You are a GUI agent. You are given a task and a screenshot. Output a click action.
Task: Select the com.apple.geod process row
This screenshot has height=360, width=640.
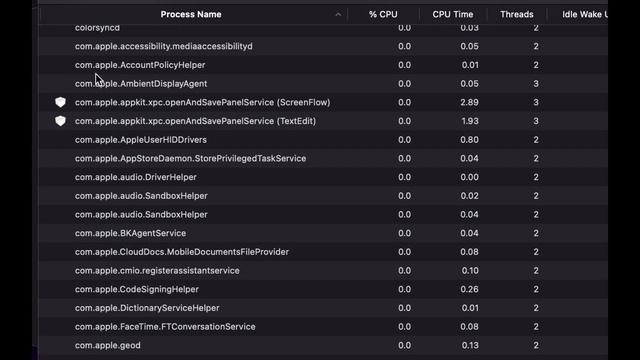pos(323,345)
